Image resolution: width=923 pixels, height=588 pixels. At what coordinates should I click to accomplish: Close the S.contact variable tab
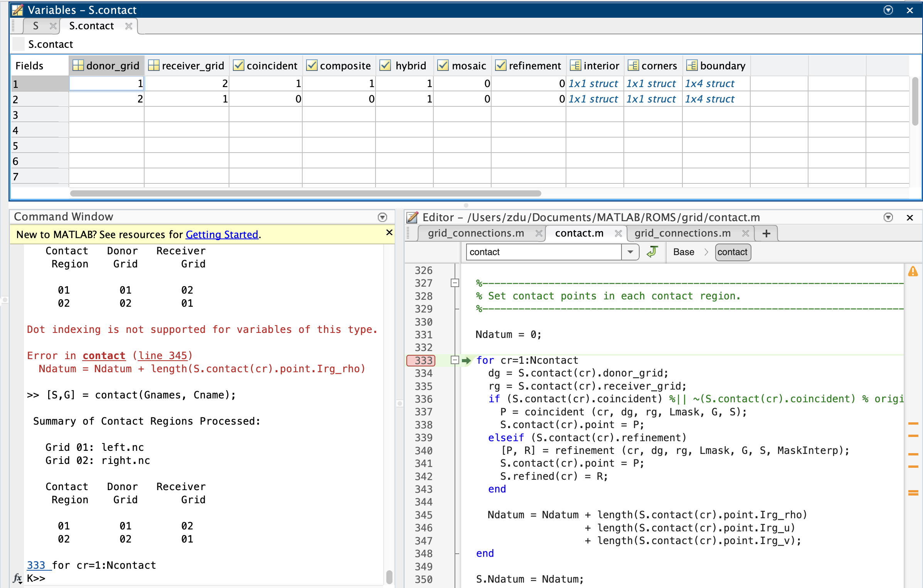click(129, 26)
